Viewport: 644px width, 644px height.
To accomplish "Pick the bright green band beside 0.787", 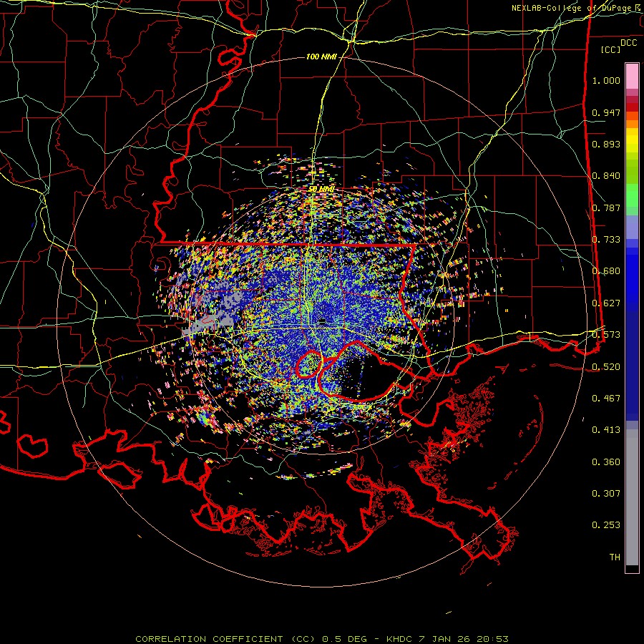I will coord(632,195).
